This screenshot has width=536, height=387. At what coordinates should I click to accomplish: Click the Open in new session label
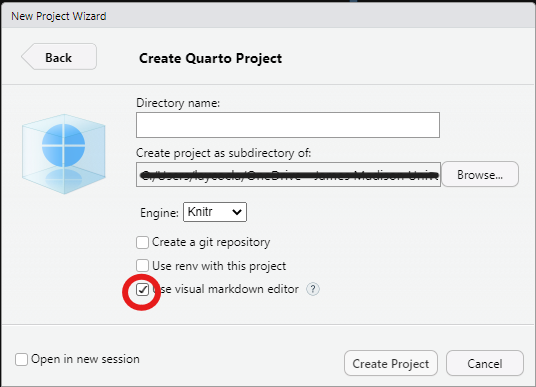point(85,359)
